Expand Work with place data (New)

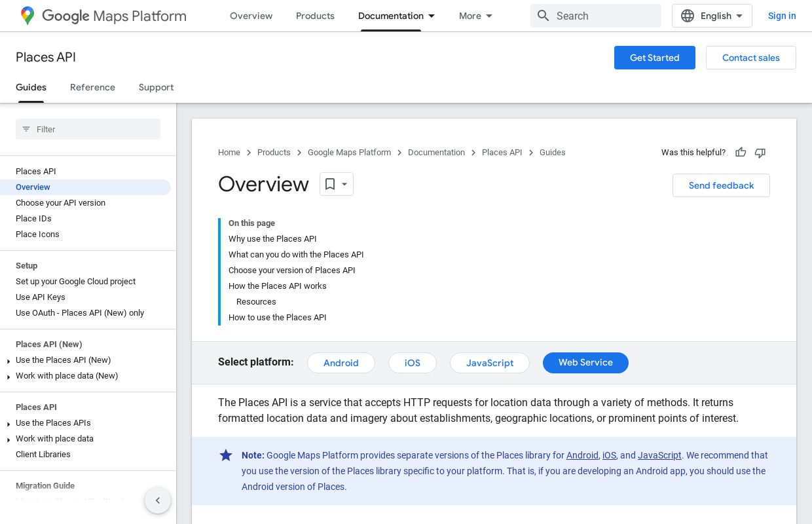point(9,377)
